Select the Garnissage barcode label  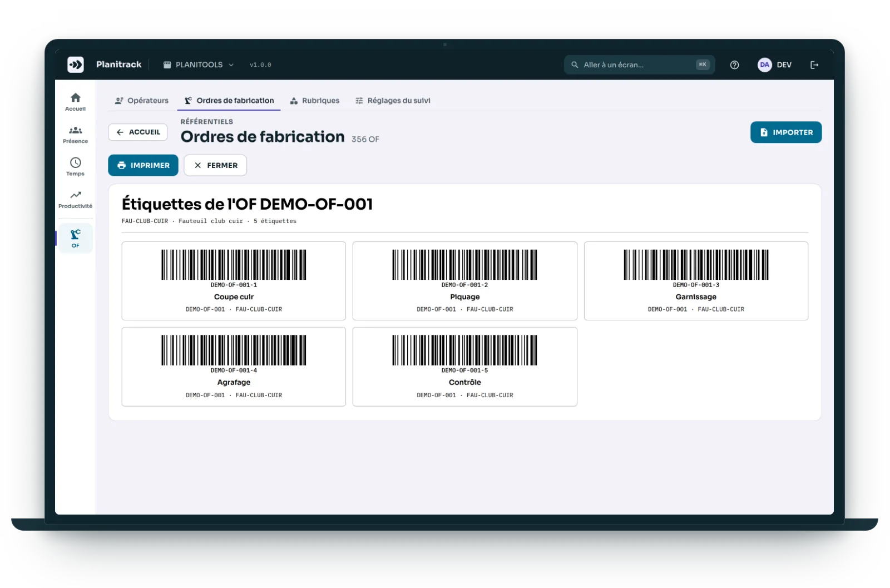[696, 281]
